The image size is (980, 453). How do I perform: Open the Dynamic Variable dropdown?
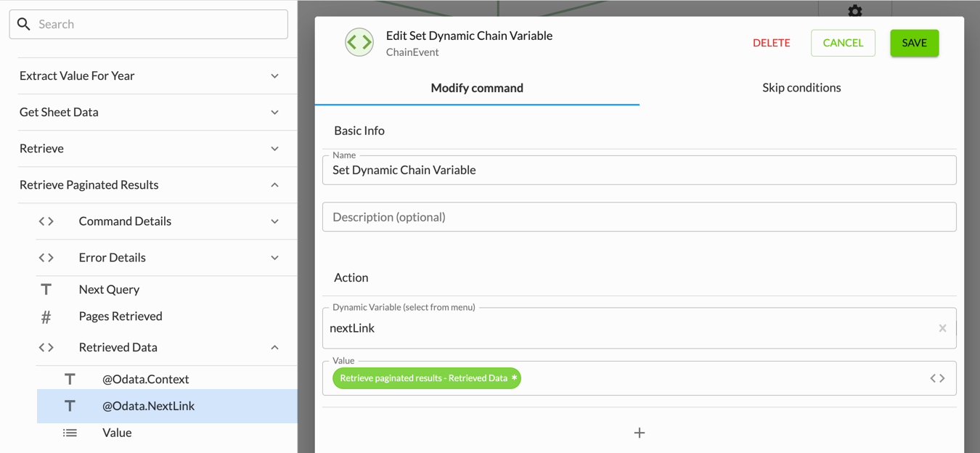(639, 328)
